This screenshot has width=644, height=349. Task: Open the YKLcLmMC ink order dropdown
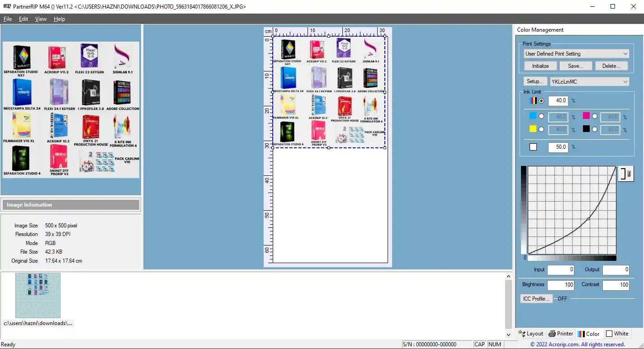[x=626, y=81]
